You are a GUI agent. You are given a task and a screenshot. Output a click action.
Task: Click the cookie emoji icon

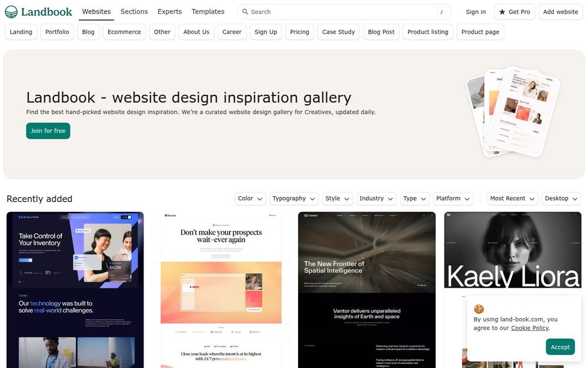click(479, 309)
